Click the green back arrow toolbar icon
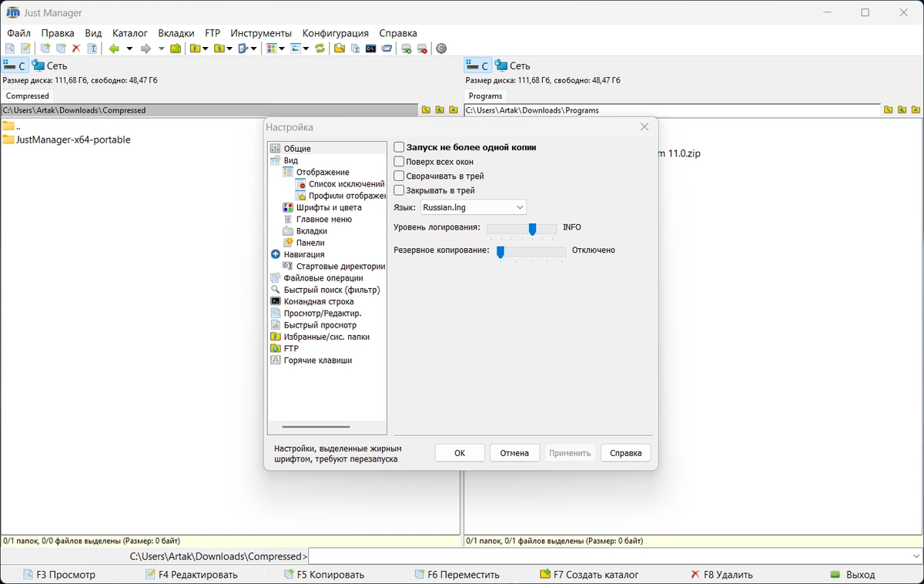Screen dimensions: 924x584 click(x=114, y=49)
